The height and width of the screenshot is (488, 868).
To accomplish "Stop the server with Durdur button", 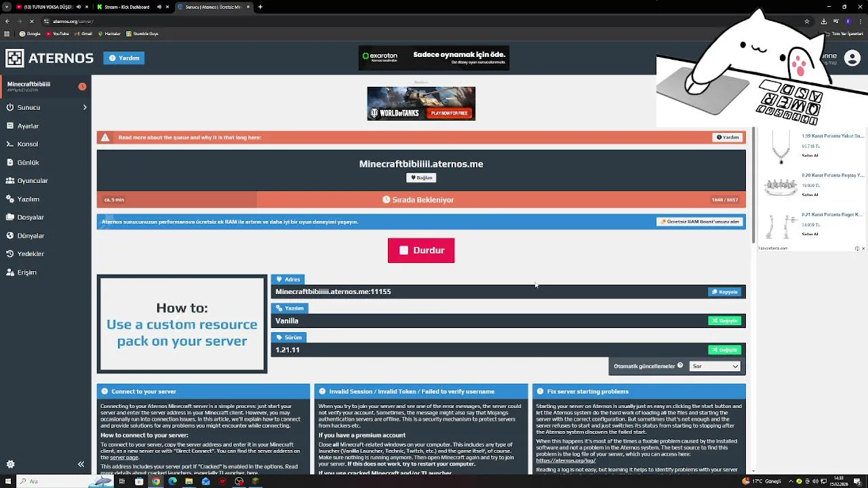I will [421, 250].
